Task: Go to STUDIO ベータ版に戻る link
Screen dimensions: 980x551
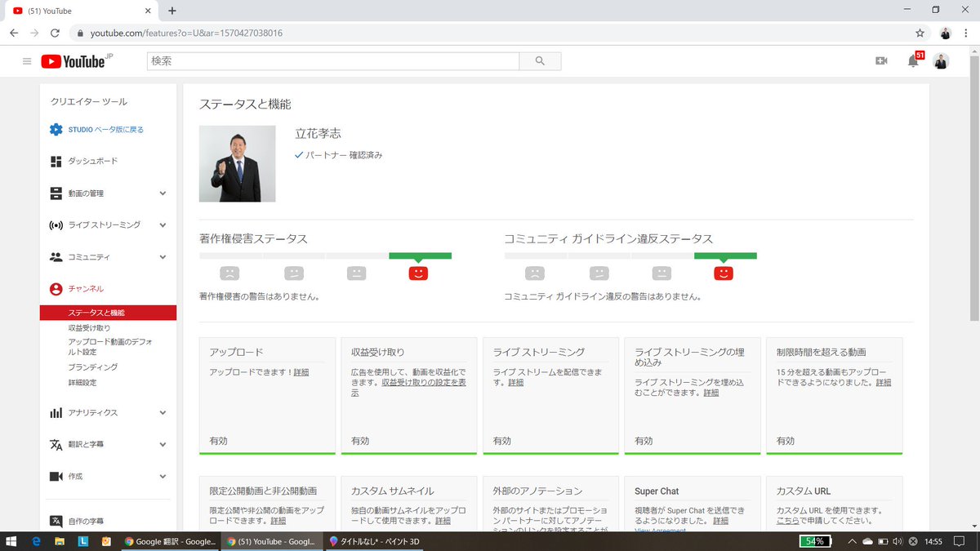Action: (x=106, y=130)
